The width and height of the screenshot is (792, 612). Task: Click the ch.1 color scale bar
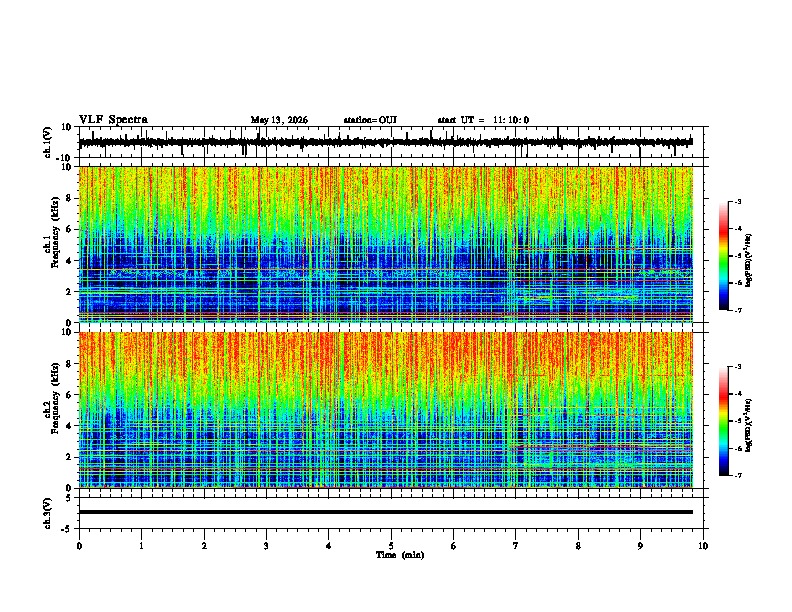[x=723, y=256]
